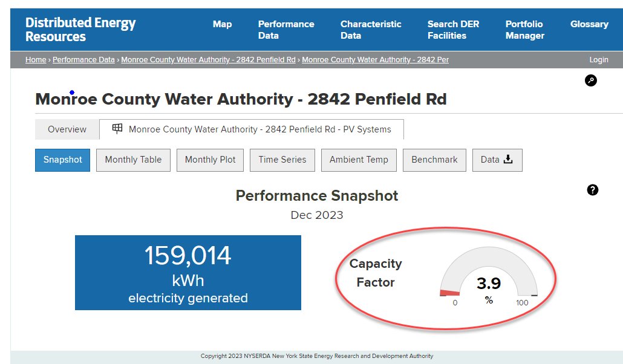Image resolution: width=623 pixels, height=364 pixels.
Task: Click the Login link
Action: tap(598, 60)
